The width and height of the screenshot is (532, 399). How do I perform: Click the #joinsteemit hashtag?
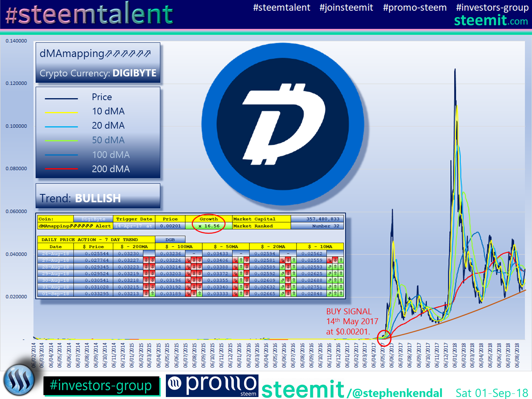(346, 8)
